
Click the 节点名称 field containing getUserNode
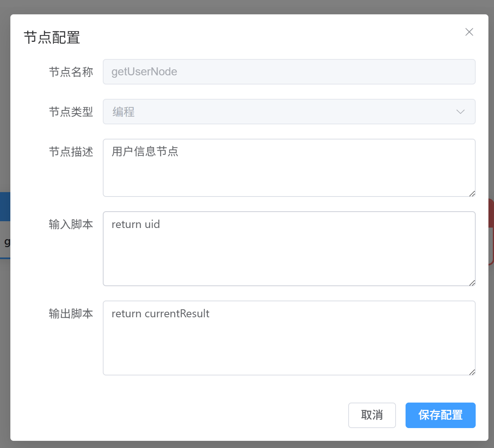click(289, 72)
